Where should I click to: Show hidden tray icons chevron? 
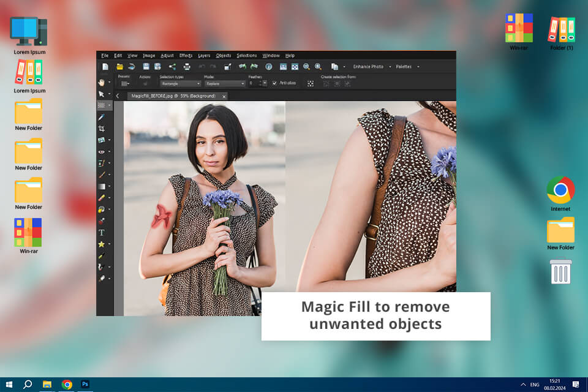tap(522, 385)
